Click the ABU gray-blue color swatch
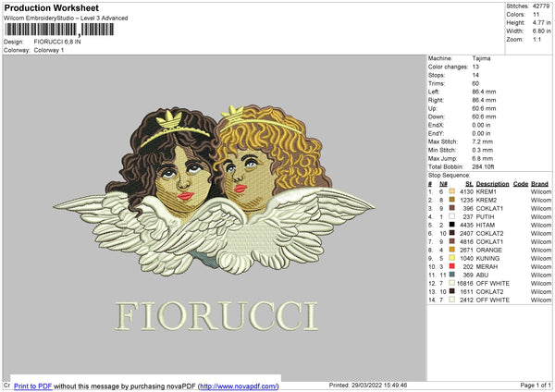The image size is (555, 392). [451, 275]
